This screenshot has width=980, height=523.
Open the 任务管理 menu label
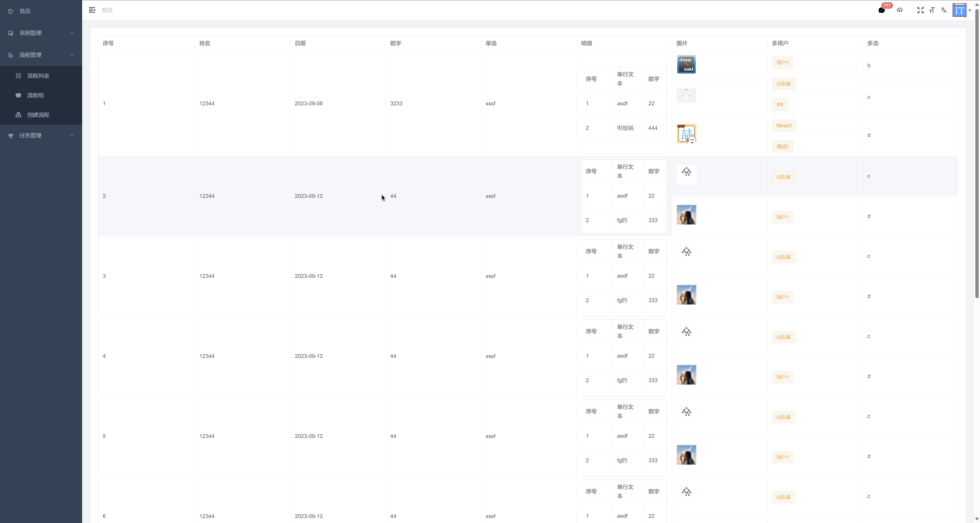(x=31, y=135)
